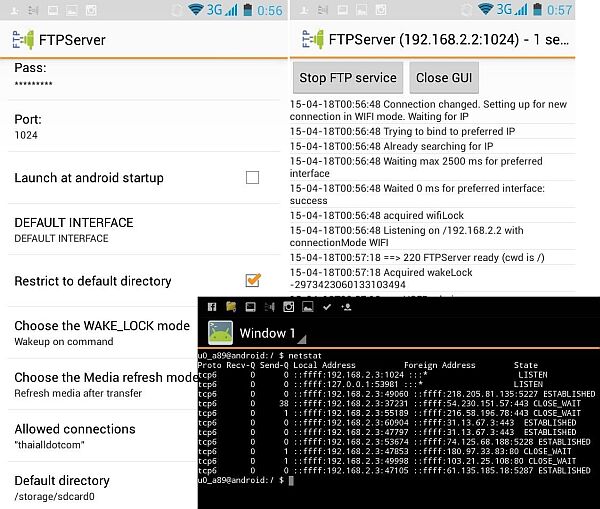The image size is (600, 509).
Task: Open the DEFAULT INTERFACE setting
Action: coord(100,229)
